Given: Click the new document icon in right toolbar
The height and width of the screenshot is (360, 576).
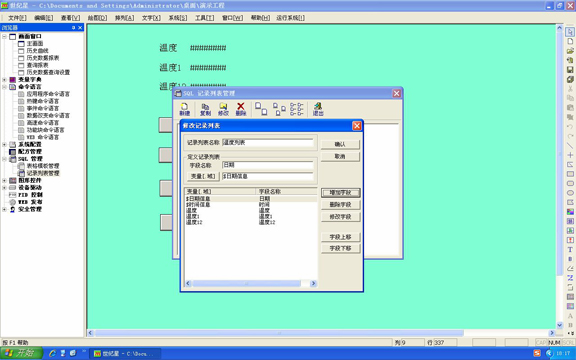Looking at the screenshot, I should 570,42.
